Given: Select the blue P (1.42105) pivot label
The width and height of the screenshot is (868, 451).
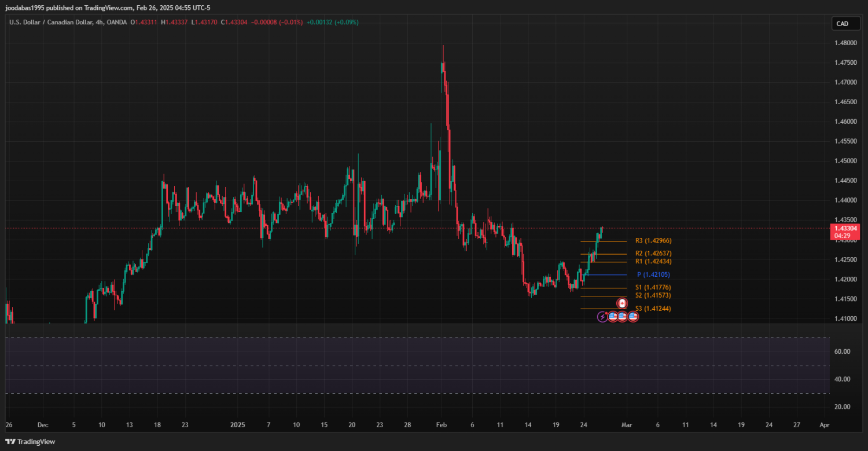Looking at the screenshot, I should click(x=653, y=274).
